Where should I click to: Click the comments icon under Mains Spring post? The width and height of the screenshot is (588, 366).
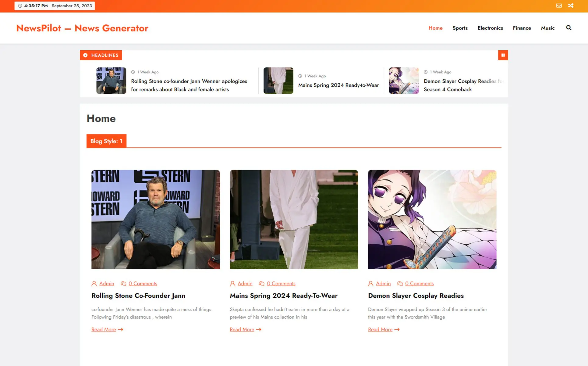click(261, 284)
